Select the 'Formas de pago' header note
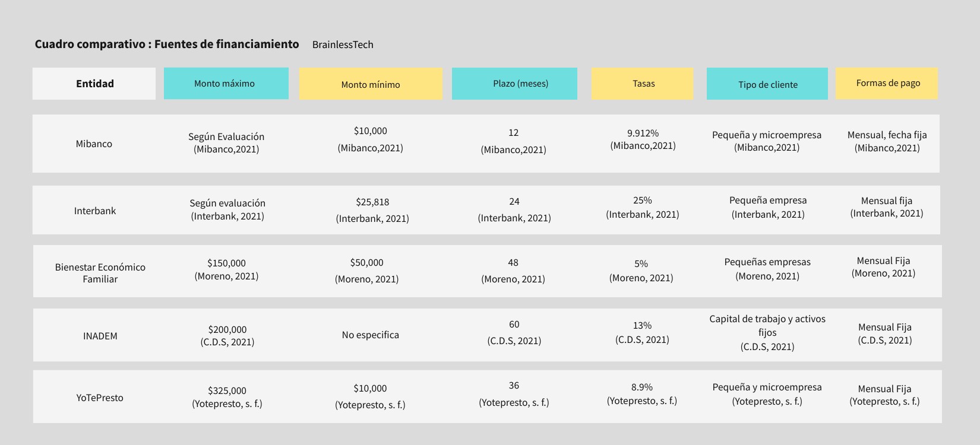This screenshot has width=980, height=445. pos(887,84)
